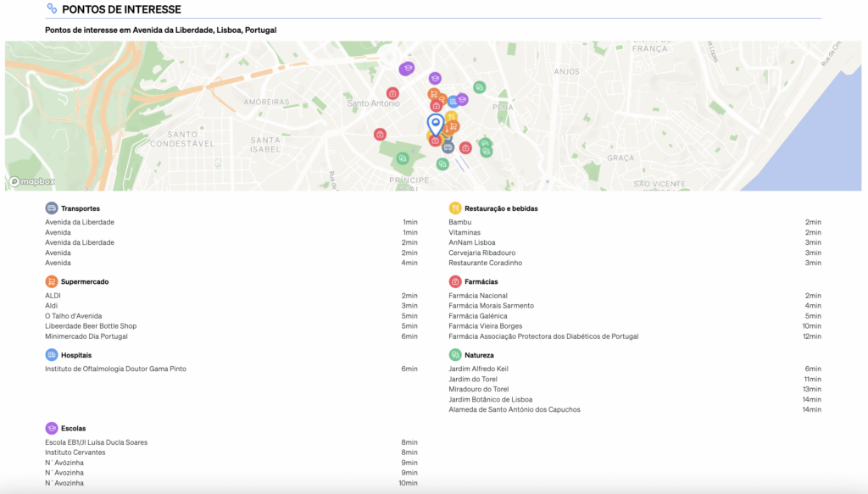The image size is (868, 494).
Task: Click the Supermercado cart category icon
Action: coord(52,281)
